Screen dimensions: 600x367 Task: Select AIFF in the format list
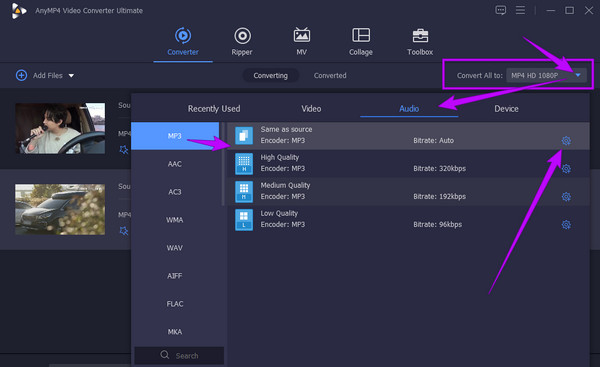[x=175, y=276]
